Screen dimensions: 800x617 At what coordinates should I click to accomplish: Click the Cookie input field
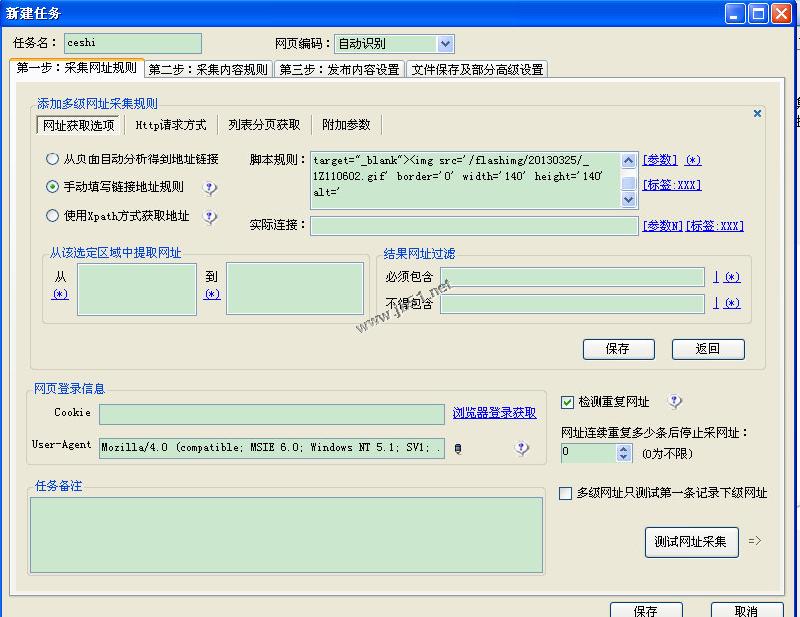[271, 414]
